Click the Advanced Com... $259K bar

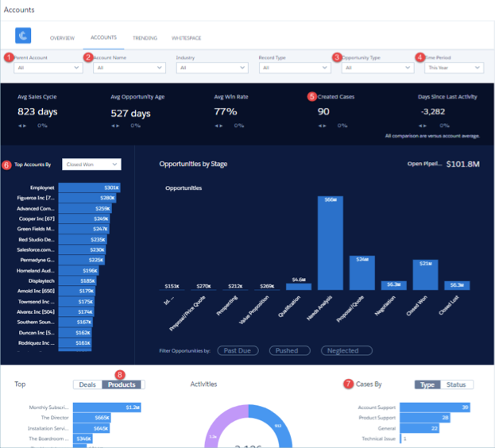85,209
